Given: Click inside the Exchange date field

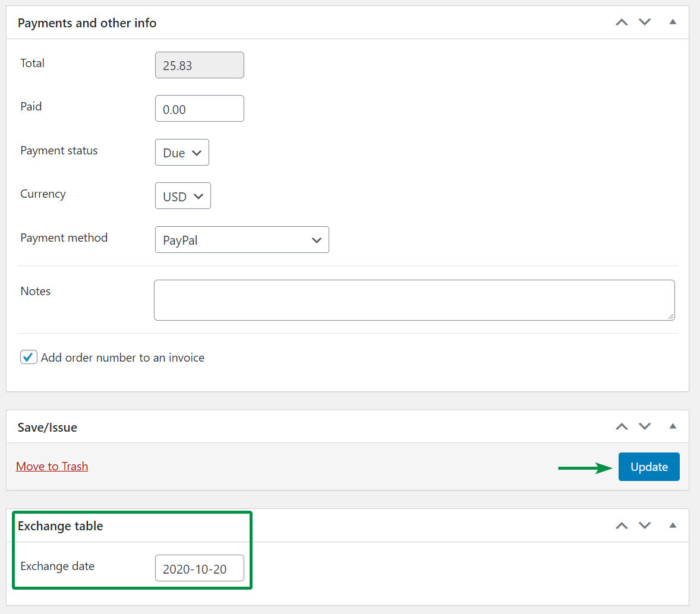Looking at the screenshot, I should pos(199,568).
